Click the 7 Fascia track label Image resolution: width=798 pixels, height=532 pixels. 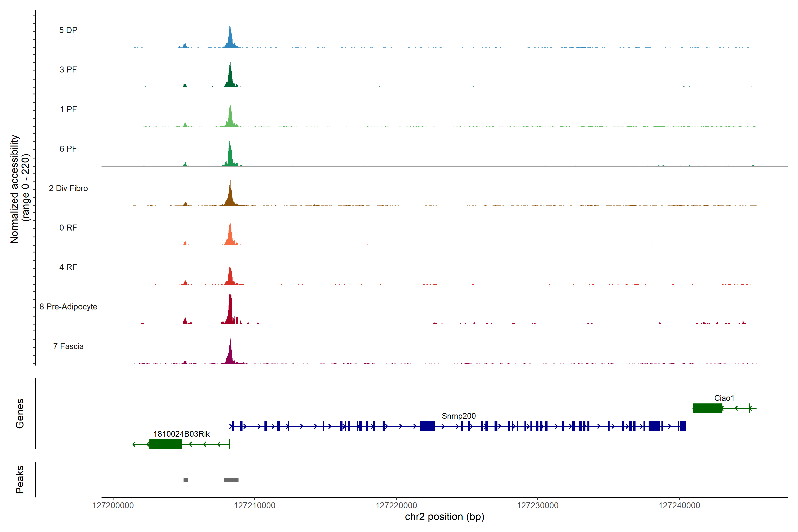click(68, 346)
